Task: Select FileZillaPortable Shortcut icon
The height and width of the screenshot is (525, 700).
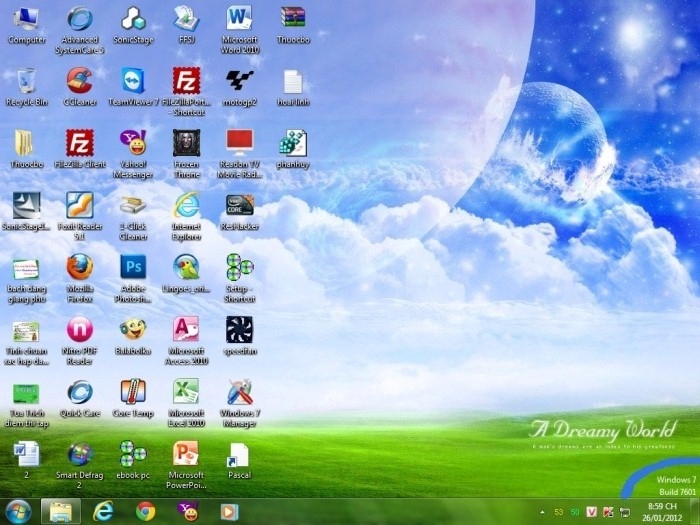Action: point(186,92)
